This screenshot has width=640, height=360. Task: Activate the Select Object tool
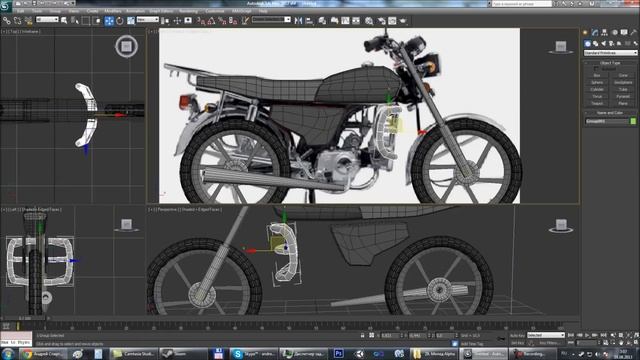point(64,20)
